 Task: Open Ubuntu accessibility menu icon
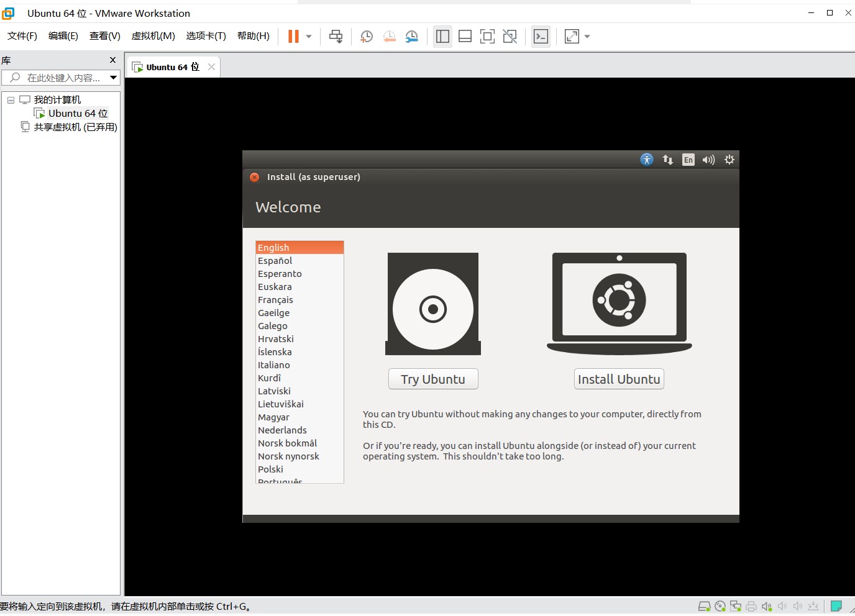click(x=647, y=160)
